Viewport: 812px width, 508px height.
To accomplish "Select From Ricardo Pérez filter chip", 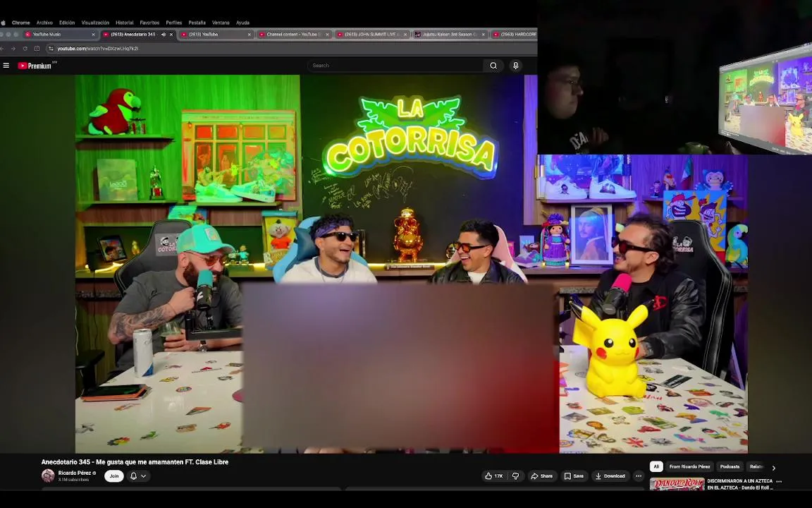I will 689,466.
